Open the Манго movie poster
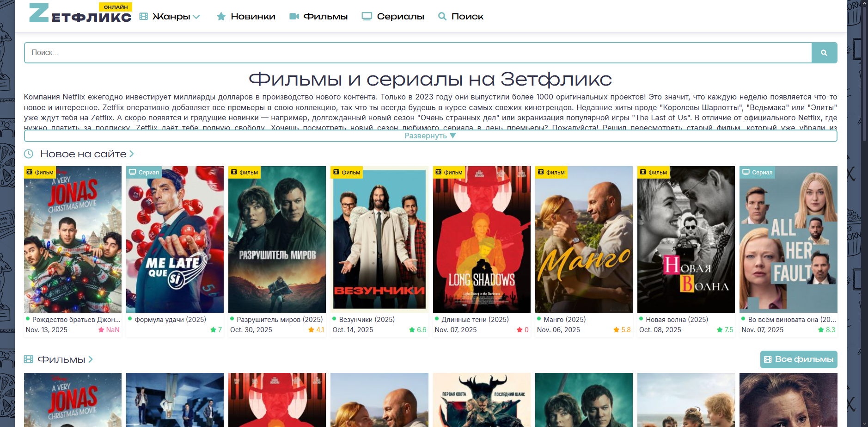 pos(584,239)
